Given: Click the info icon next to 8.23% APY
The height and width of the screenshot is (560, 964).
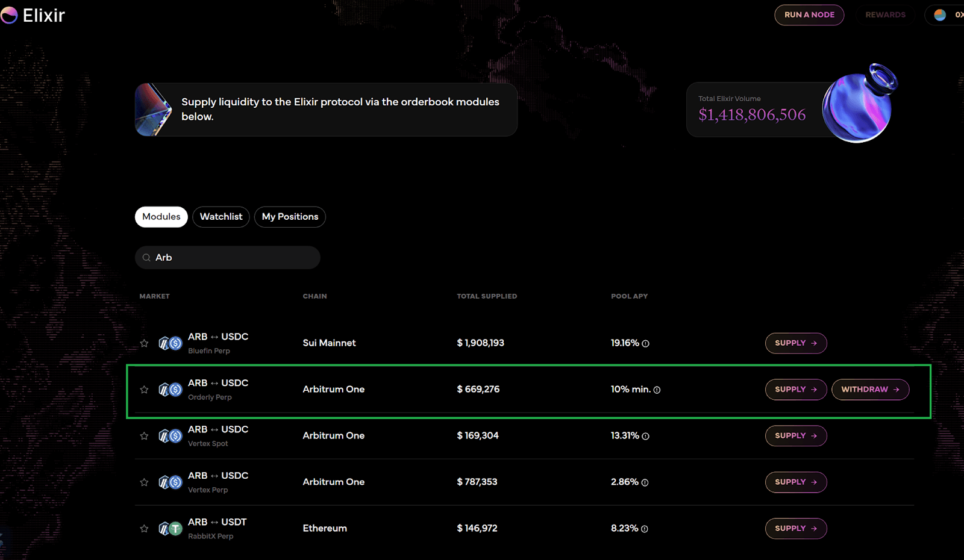Looking at the screenshot, I should point(644,529).
